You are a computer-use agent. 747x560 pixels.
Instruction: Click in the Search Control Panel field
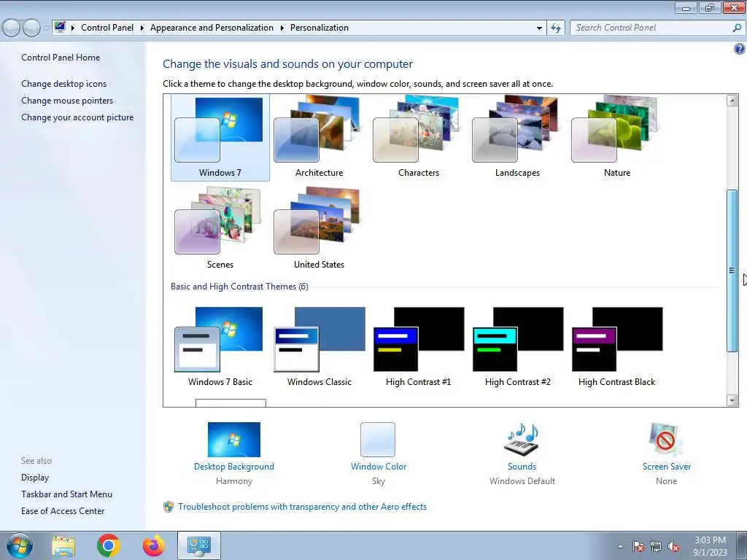coord(651,28)
